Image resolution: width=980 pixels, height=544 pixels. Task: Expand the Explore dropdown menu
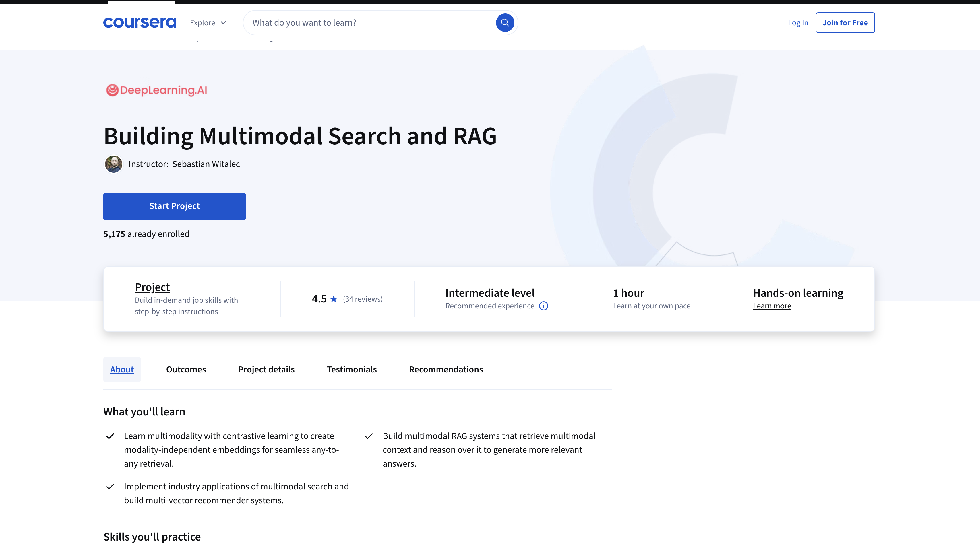point(203,23)
